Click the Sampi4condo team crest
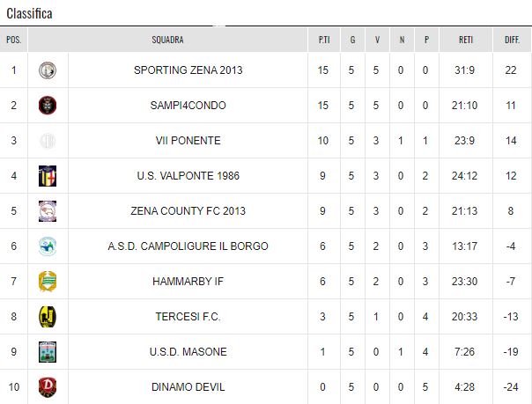 coord(48,106)
